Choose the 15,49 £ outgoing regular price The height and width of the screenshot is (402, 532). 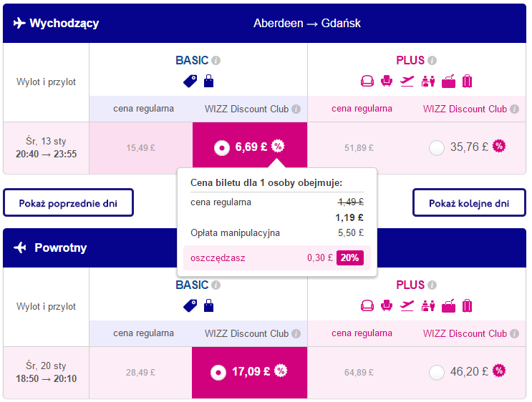click(x=141, y=148)
